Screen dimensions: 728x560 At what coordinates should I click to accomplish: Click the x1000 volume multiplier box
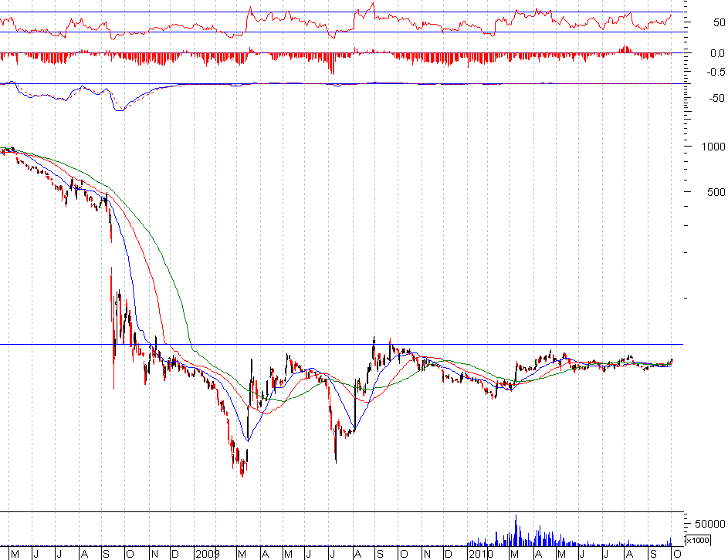coord(698,541)
